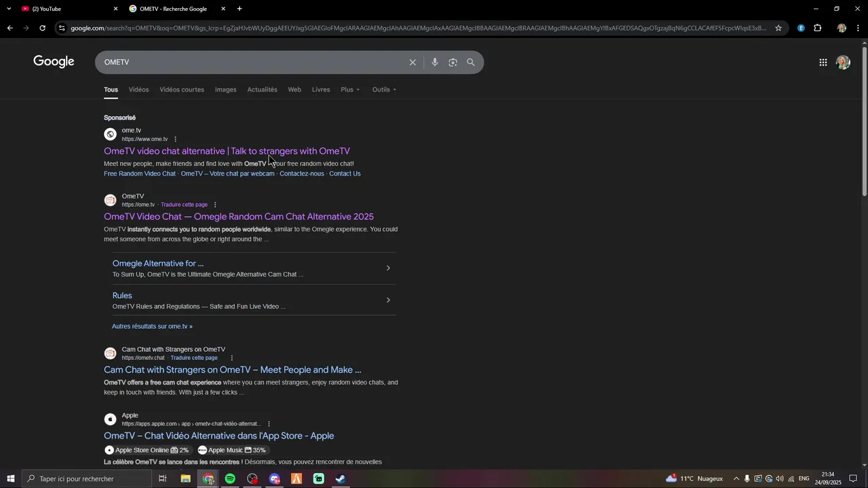The image size is (868, 488).
Task: Submit the search via magnifier icon
Action: point(471,62)
